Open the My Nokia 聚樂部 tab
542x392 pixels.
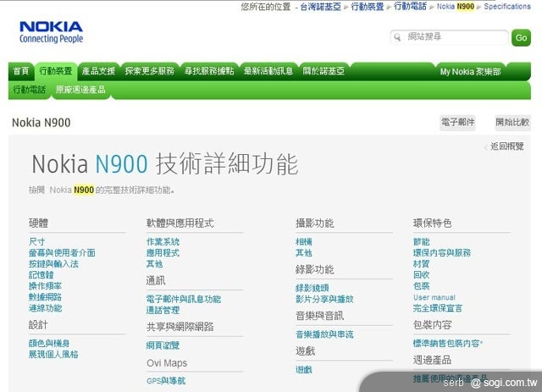(470, 72)
